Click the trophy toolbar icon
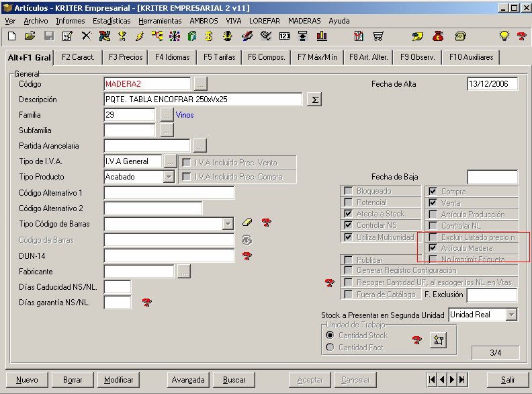This screenshot has width=532, height=394. point(122,36)
